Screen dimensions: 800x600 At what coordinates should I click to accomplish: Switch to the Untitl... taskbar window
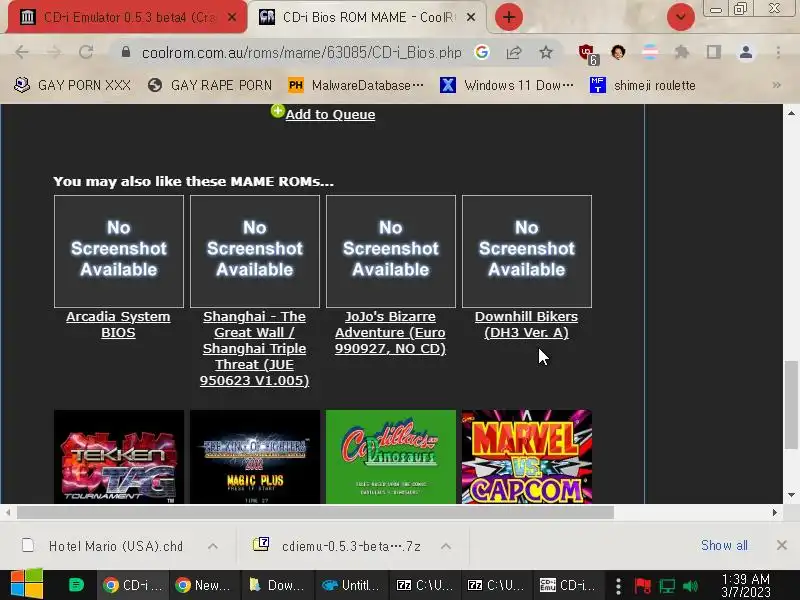point(350,585)
